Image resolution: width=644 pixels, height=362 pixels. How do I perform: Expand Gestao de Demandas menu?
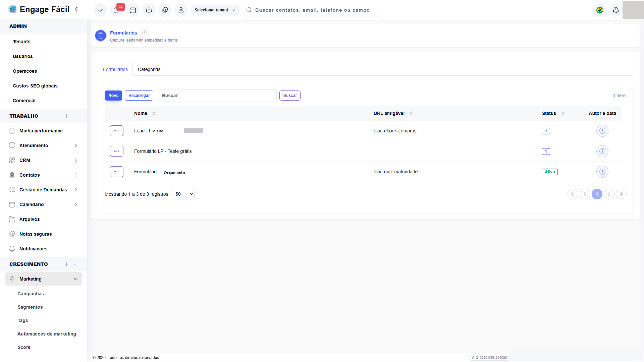(x=44, y=190)
